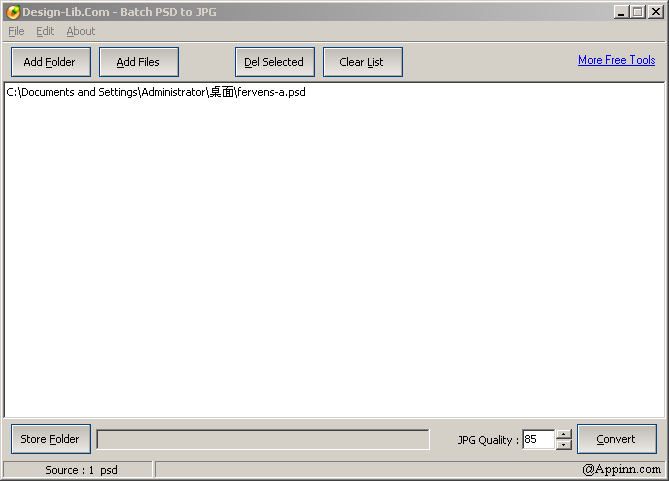Viewport: 669px width, 481px height.
Task: Clear List of all source files
Action: tap(362, 62)
